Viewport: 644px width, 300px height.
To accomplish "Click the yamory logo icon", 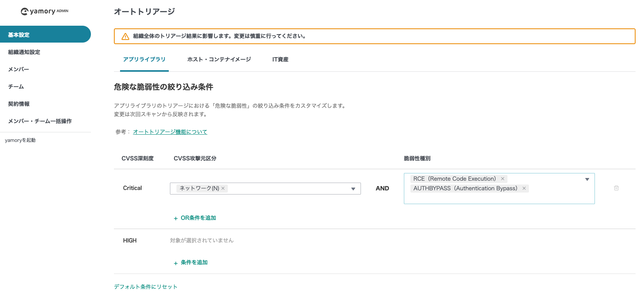I will tap(25, 12).
